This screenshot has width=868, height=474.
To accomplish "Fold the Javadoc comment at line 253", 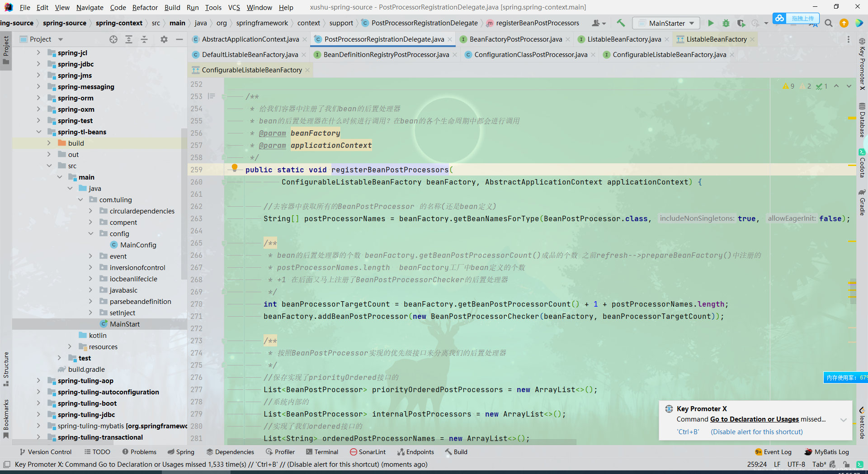I will (224, 96).
